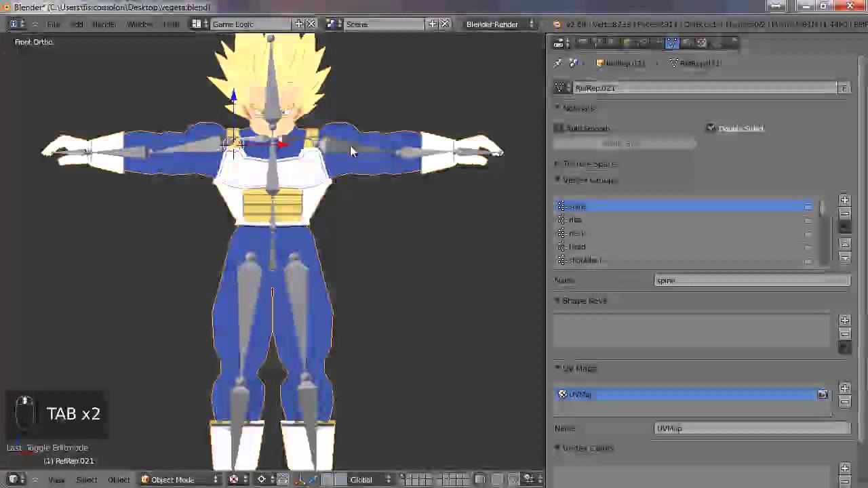Move the vertex group down

click(844, 258)
